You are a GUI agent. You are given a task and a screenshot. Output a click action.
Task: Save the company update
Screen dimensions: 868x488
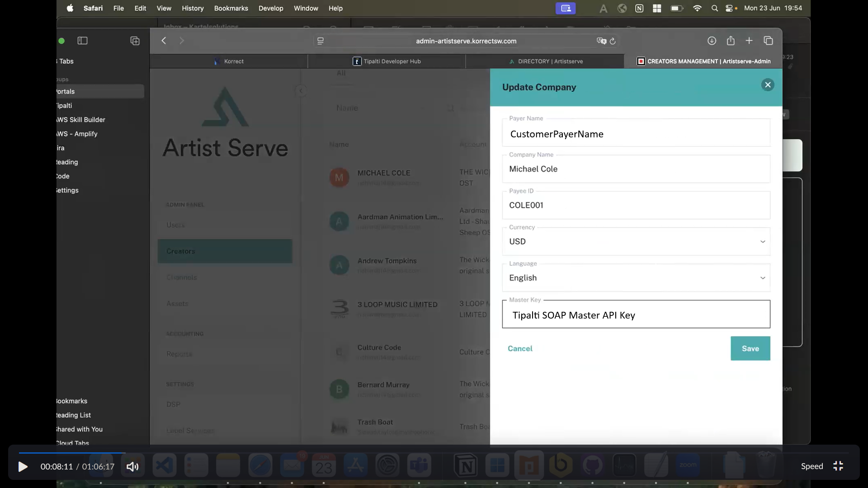[750, 348]
